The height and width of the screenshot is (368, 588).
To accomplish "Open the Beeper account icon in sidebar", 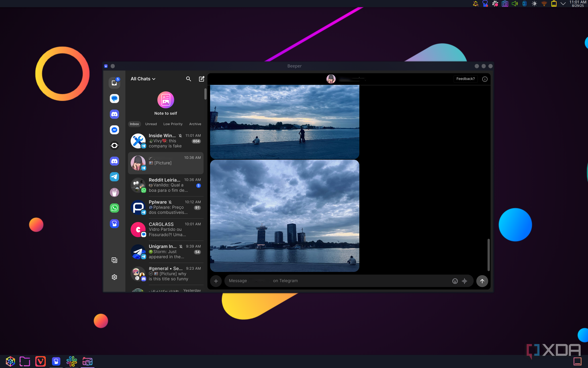I will (x=114, y=224).
